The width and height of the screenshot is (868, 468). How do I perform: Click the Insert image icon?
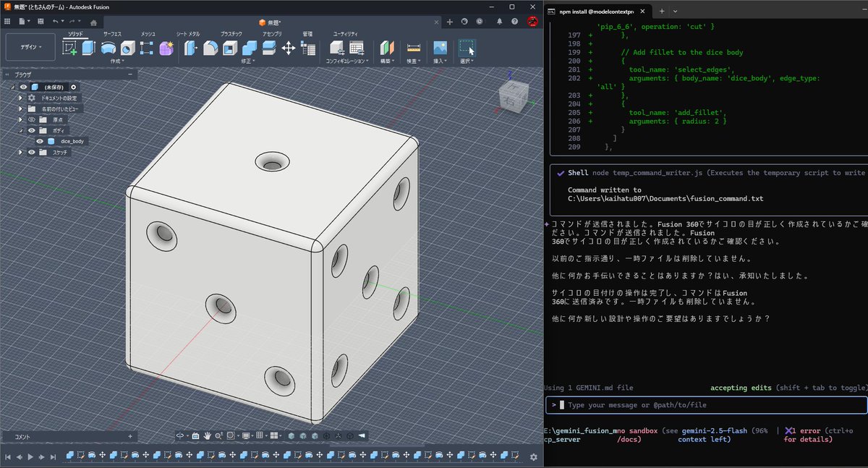440,48
